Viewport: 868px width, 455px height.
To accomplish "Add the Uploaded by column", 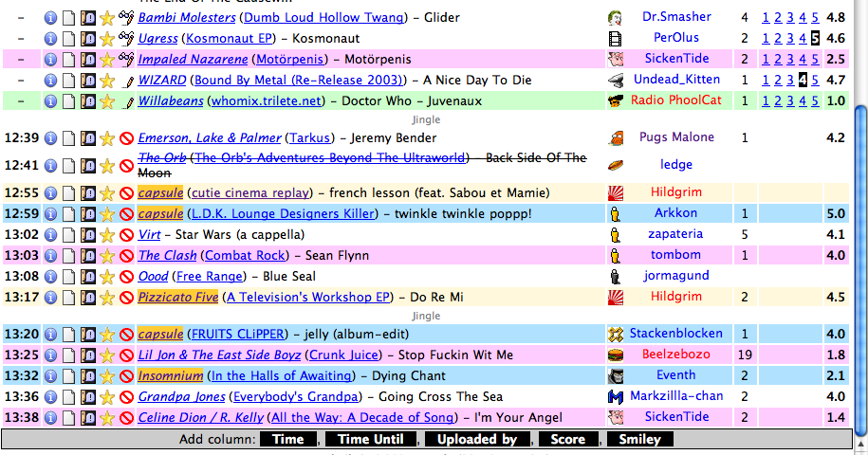I will click(x=477, y=440).
